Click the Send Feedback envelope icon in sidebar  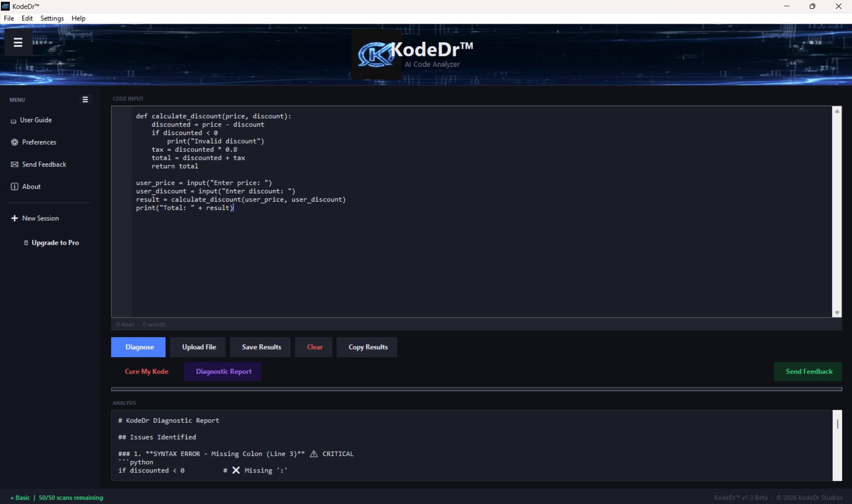pos(15,164)
